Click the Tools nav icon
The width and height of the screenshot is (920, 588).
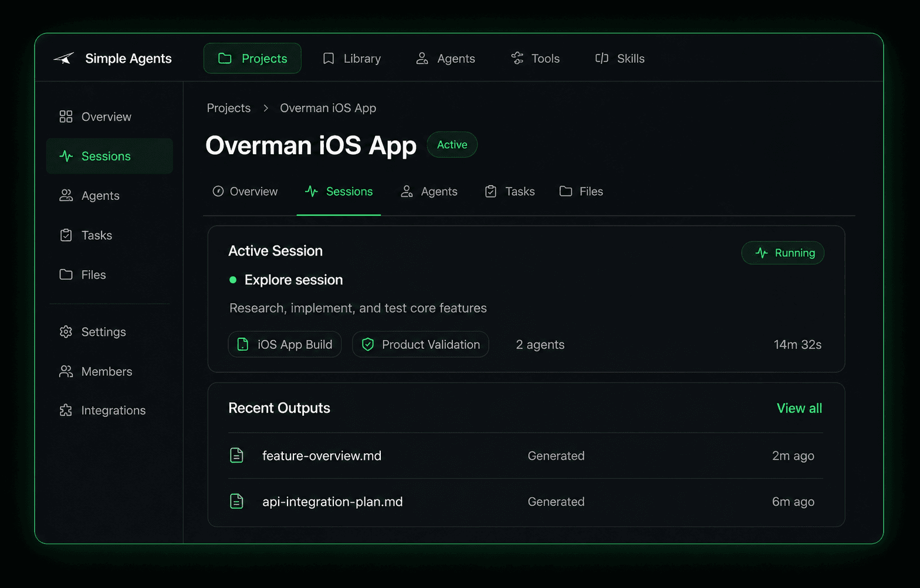(517, 58)
